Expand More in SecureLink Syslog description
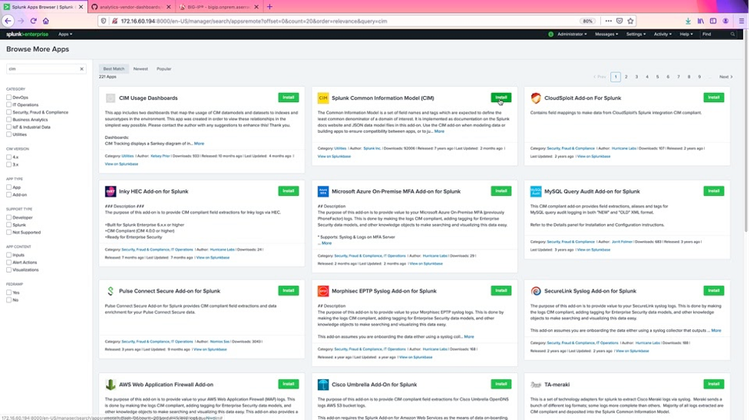750x420 pixels. coord(716,331)
